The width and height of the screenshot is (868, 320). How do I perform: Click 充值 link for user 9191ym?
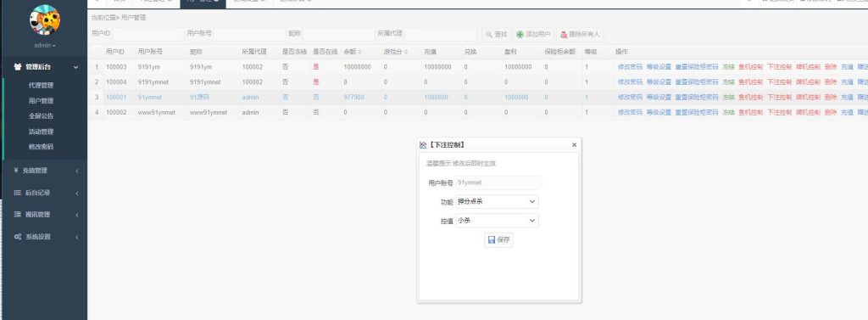[847, 67]
